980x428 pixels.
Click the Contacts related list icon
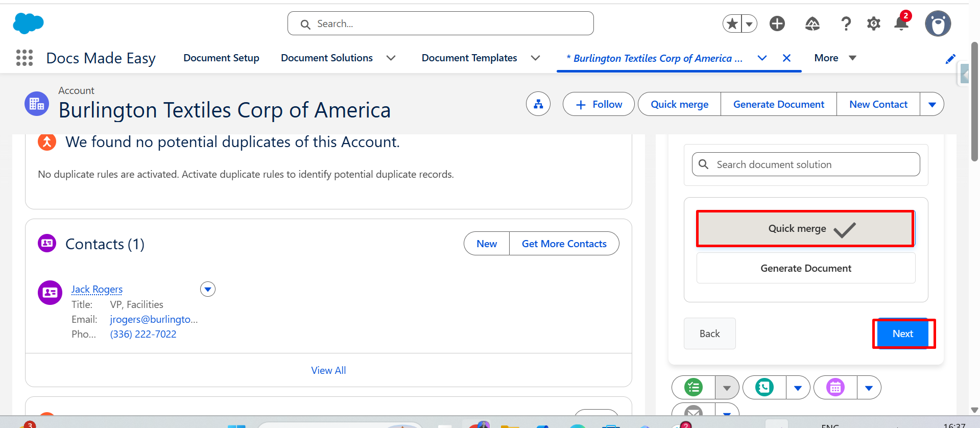[x=47, y=243]
